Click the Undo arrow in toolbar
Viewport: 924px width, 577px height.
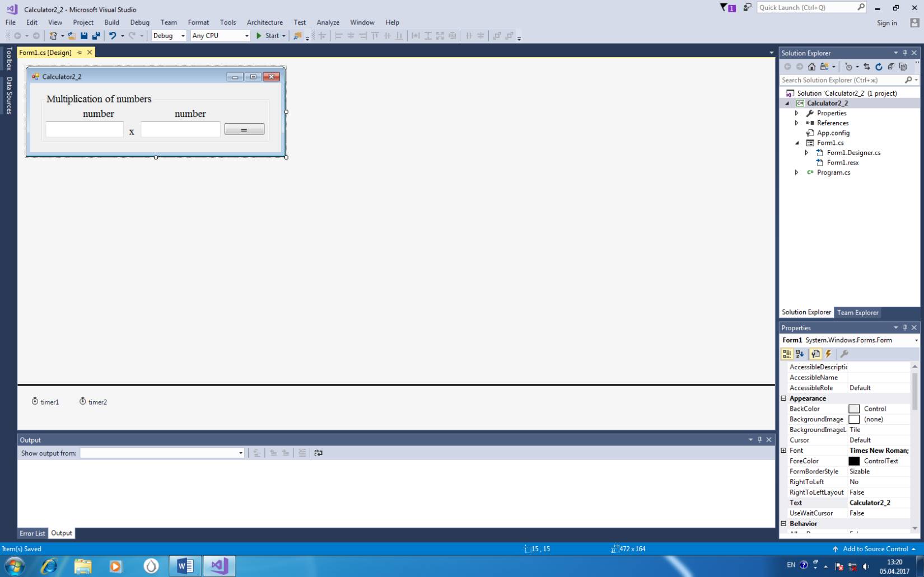coord(113,36)
